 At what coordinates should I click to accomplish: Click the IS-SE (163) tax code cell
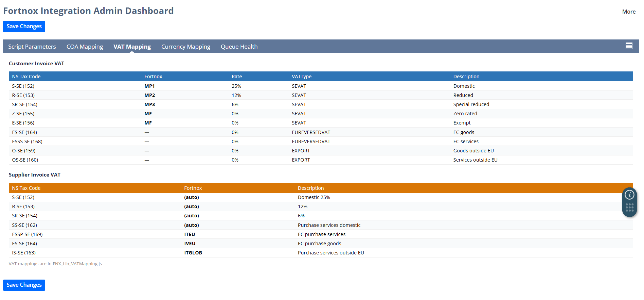24,253
